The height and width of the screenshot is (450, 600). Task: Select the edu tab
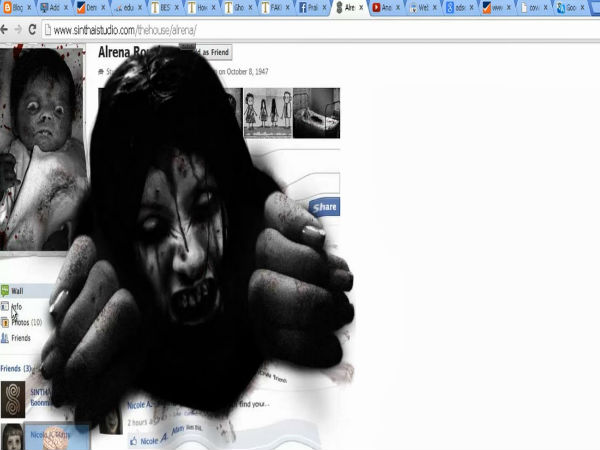(129, 7)
